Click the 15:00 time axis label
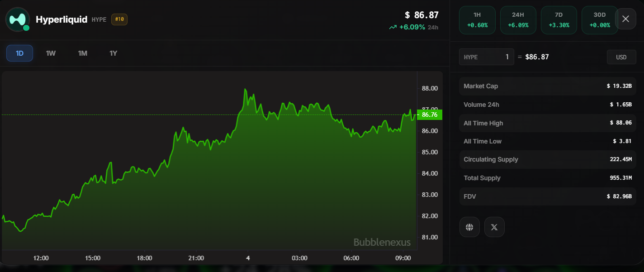This screenshot has height=272, width=644. (x=93, y=258)
